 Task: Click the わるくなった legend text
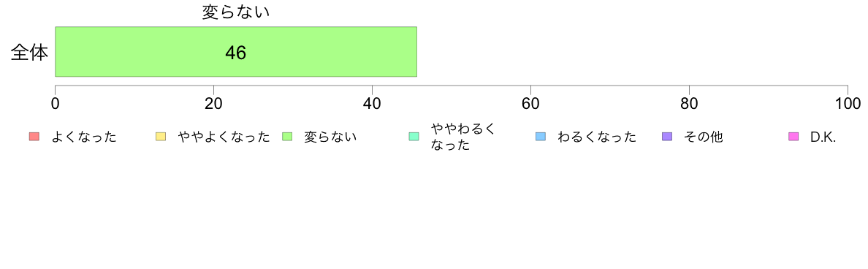coord(597,137)
